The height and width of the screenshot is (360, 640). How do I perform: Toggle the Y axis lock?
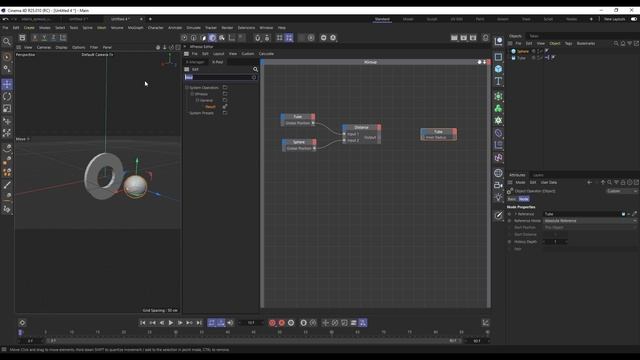pyautogui.click(x=44, y=38)
